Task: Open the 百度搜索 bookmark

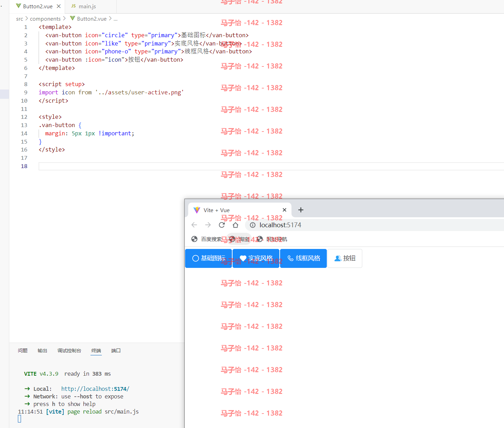Action: click(x=206, y=239)
